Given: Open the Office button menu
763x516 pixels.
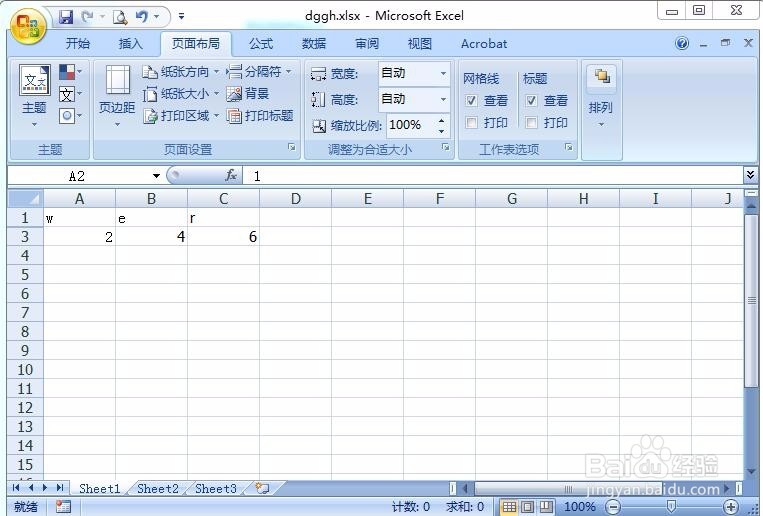Looking at the screenshot, I should 28,25.
